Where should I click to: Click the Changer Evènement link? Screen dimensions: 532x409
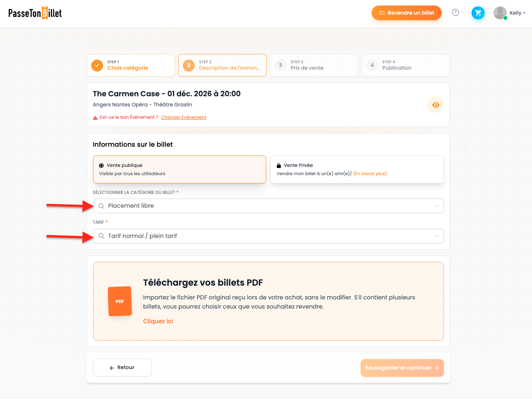(x=184, y=117)
